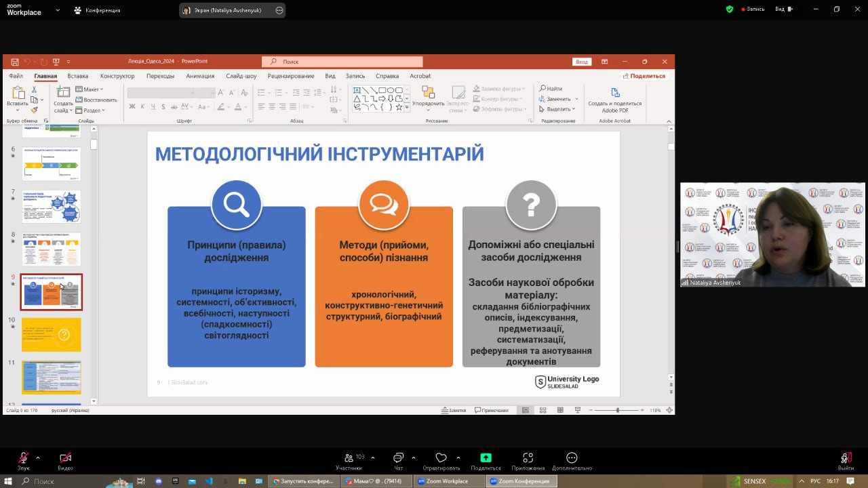Turn on camera with Видео button

(65, 458)
